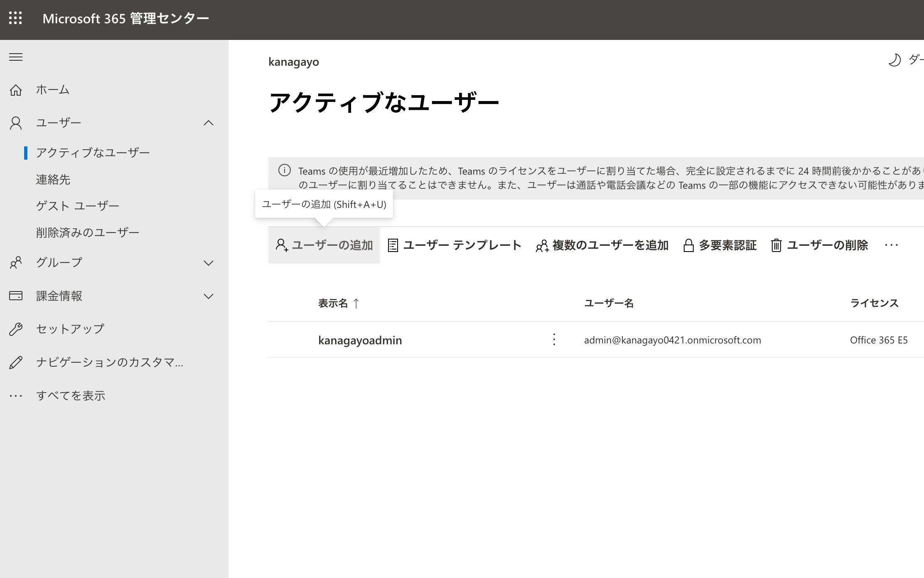Click 複数のユーザーを追加 button label
924x578 pixels.
point(610,245)
